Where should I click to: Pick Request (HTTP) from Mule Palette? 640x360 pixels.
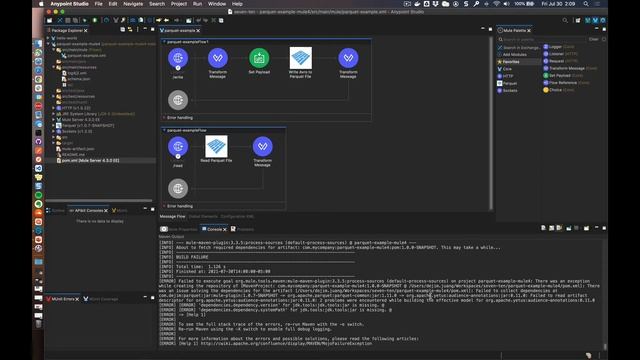[560, 61]
